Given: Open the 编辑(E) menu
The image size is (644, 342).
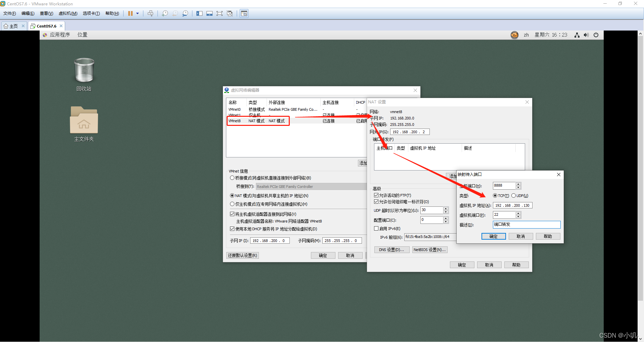Looking at the screenshot, I should coord(28,13).
